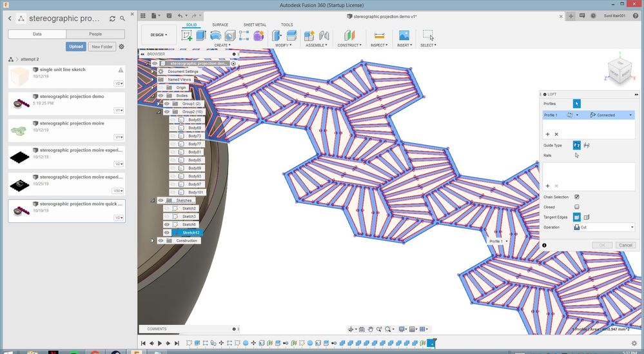644x354 pixels.
Task: Open stereographic projection demo file thumbnail
Action: (21, 103)
